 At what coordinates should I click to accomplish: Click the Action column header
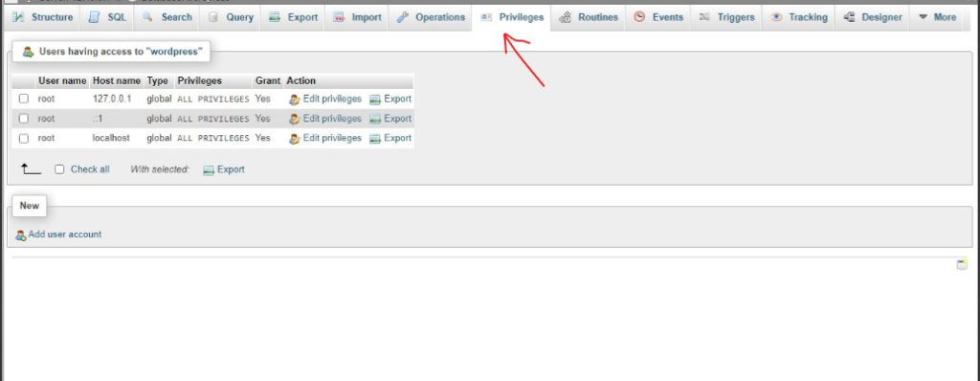[301, 80]
